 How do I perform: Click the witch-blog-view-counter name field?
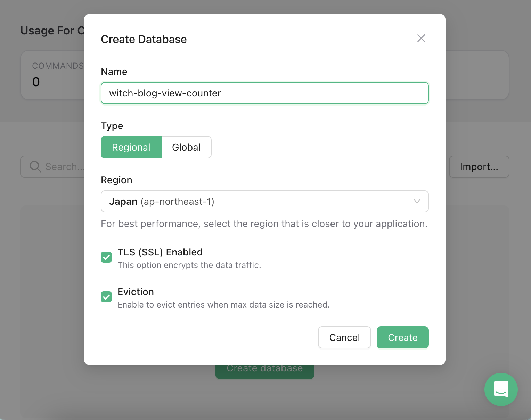click(x=264, y=93)
